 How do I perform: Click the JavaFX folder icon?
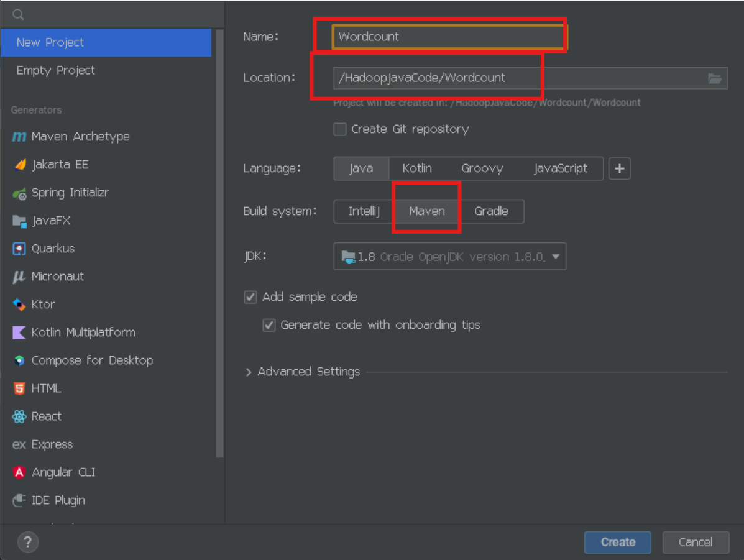[19, 221]
